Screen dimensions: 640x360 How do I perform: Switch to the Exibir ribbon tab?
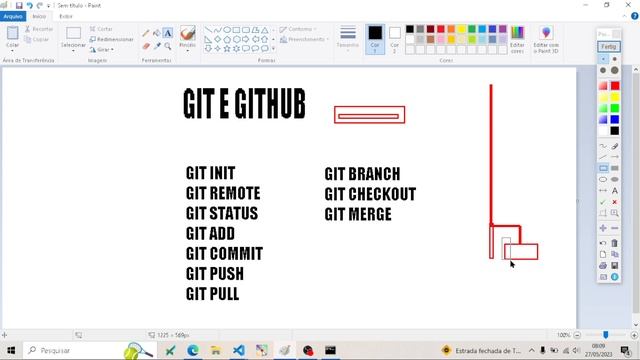tap(66, 16)
